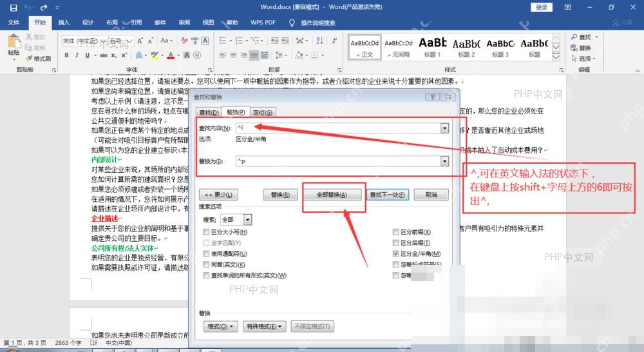
Task: Toggle 区分大小写 (match case) checkbox
Action: point(206,232)
